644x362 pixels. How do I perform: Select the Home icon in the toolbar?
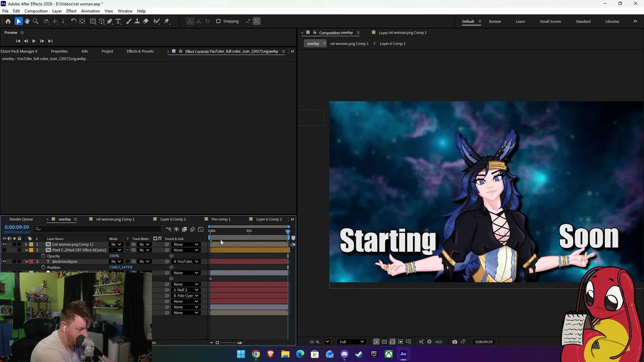coord(8,21)
